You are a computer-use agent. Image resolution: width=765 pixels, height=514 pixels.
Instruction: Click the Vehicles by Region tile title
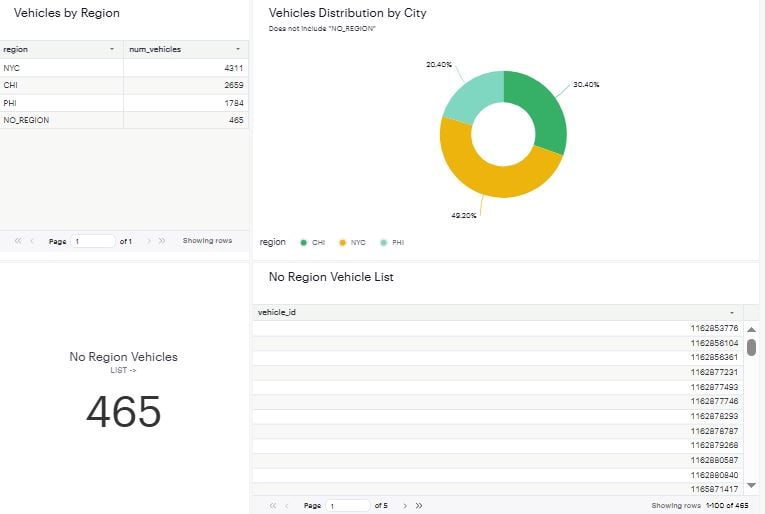pos(67,13)
